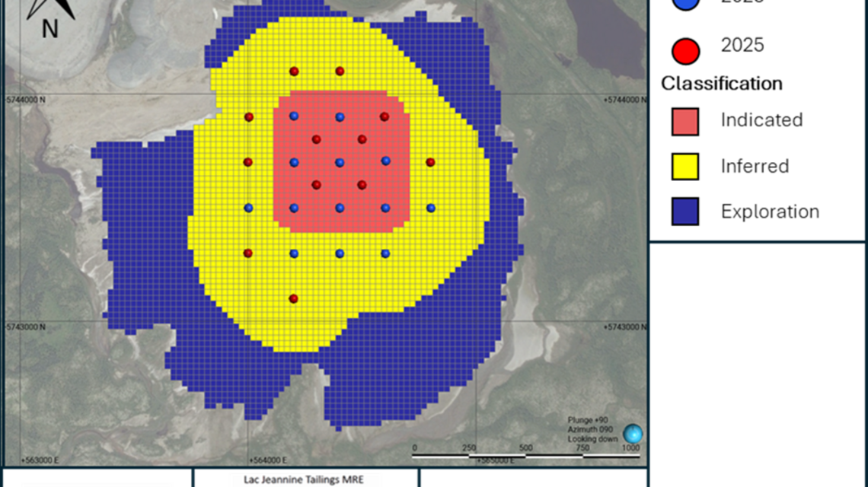Select the easternmost red drill hole marker
This screenshot has width=868, height=487.
coord(431,162)
